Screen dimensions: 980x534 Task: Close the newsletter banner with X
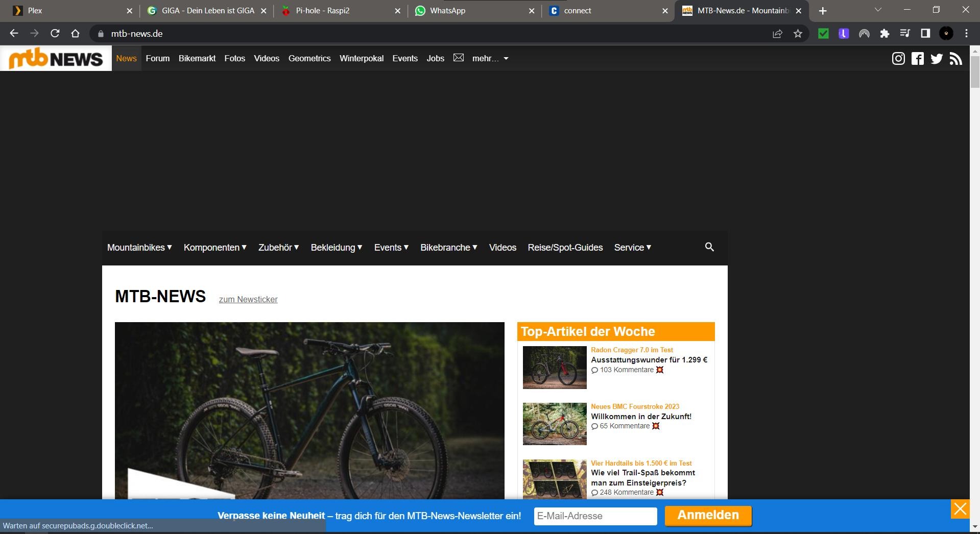click(x=960, y=509)
